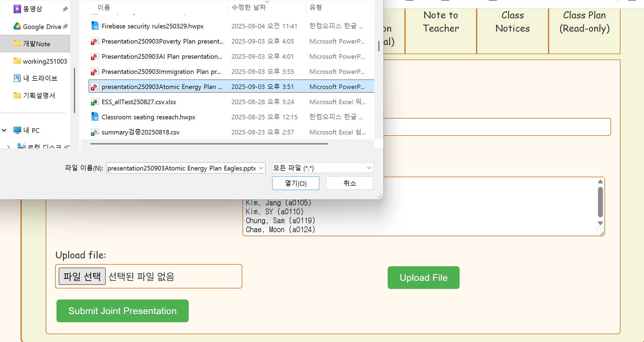The width and height of the screenshot is (644, 342).
Task: Click the summary검증20250818.csv file icon
Action: pyautogui.click(x=95, y=132)
